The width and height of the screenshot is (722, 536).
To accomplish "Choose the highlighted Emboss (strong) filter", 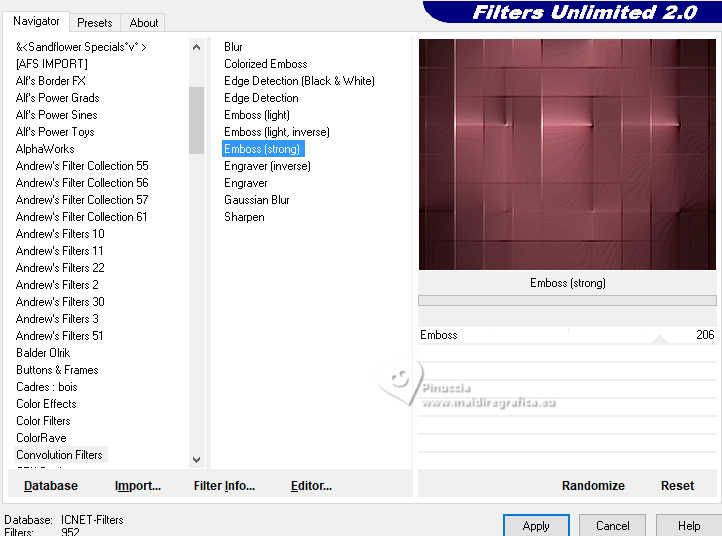I will (x=262, y=149).
